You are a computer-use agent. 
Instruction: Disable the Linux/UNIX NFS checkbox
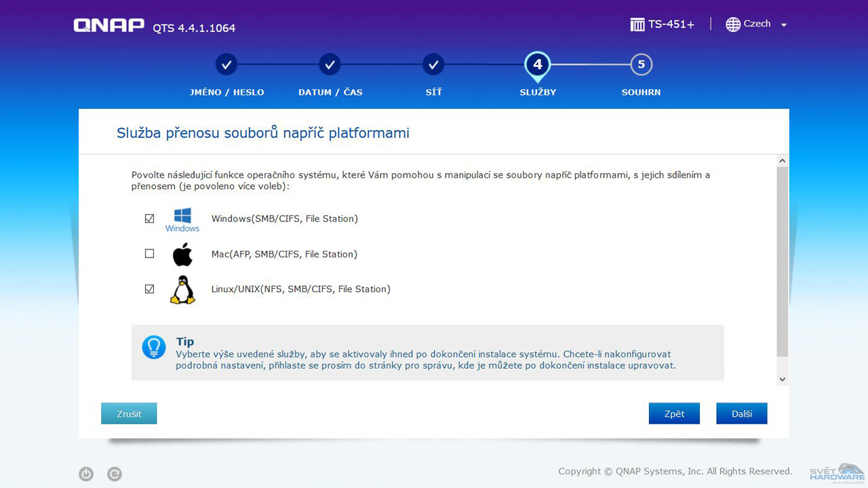pyautogui.click(x=149, y=288)
